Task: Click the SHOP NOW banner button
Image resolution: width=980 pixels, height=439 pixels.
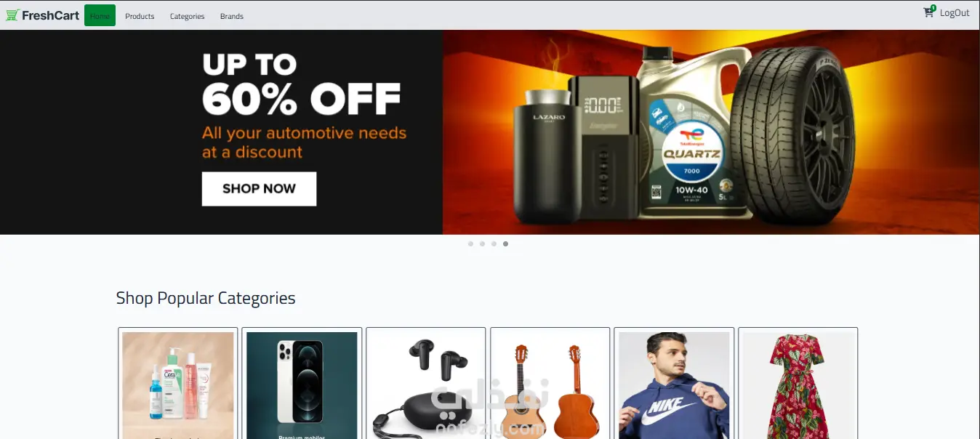Action: tap(259, 189)
